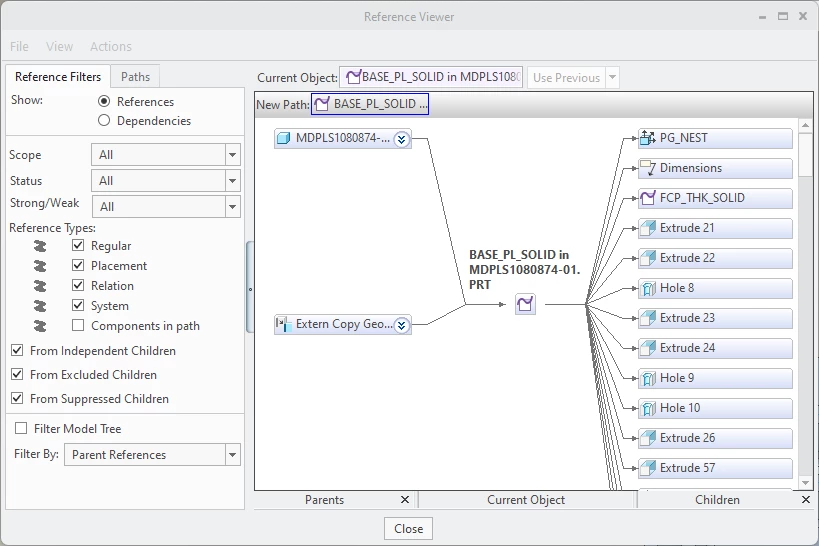Maximize the Reference Viewer window
This screenshot has width=819, height=546.
(x=782, y=16)
